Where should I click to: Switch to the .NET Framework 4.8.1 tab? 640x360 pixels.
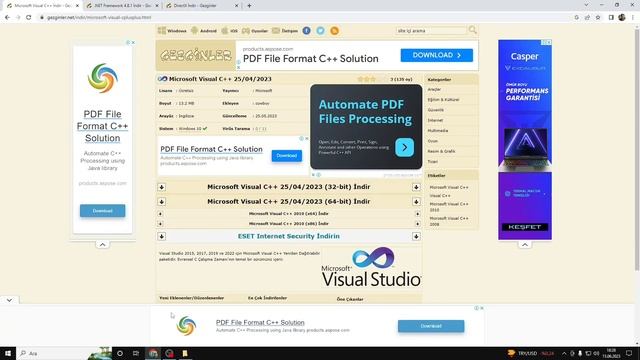(x=122, y=6)
